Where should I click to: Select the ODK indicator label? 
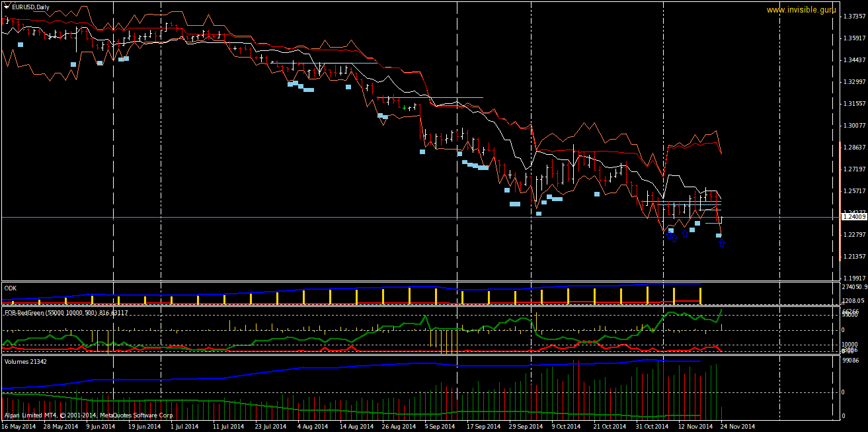tap(11, 288)
